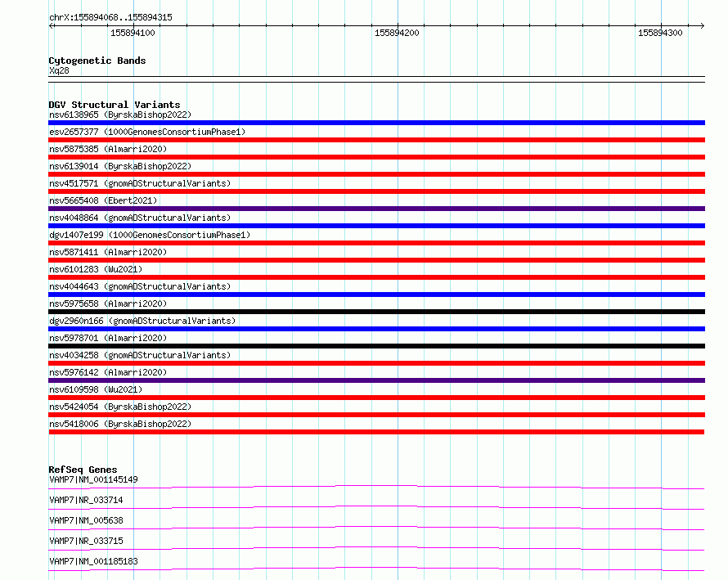The width and height of the screenshot is (728, 580).
Task: Open nsv4517571 (gnomADStructuralVariants) label
Action: click(x=140, y=183)
